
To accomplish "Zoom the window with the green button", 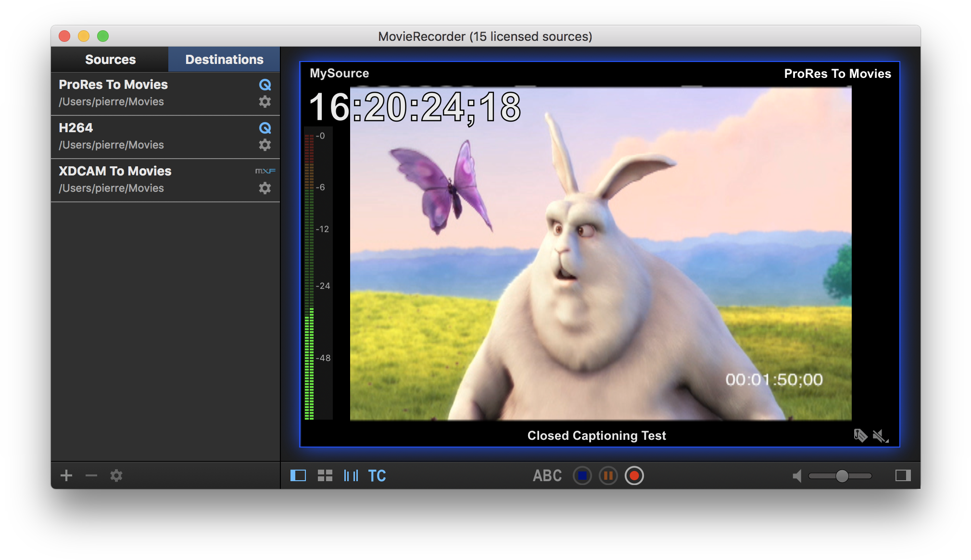I will 103,36.
